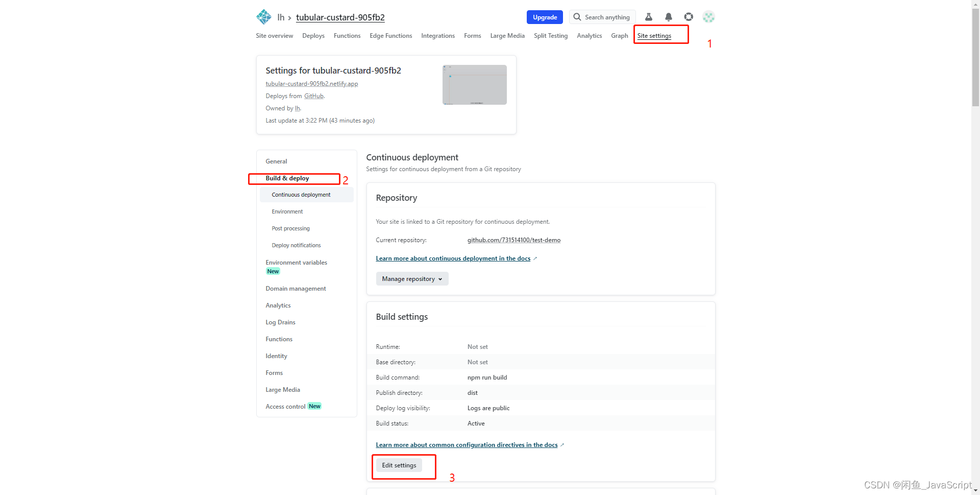Select Deploy notifications sub-item

point(297,245)
